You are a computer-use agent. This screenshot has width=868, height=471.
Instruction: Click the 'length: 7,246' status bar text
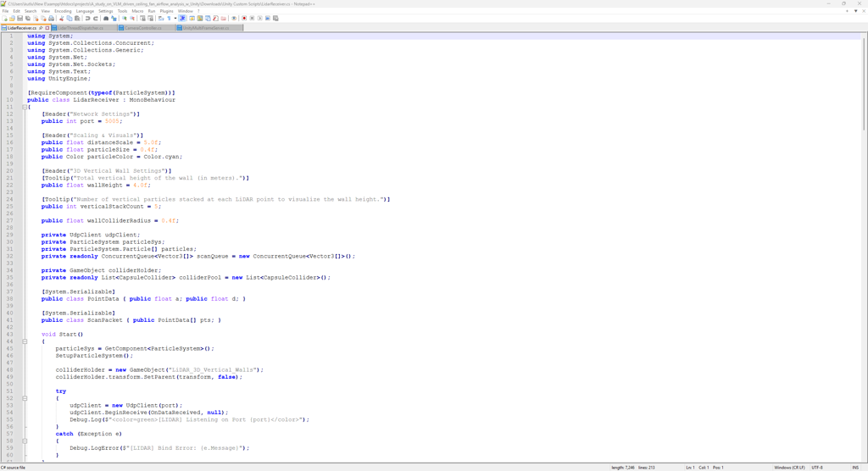pyautogui.click(x=623, y=468)
